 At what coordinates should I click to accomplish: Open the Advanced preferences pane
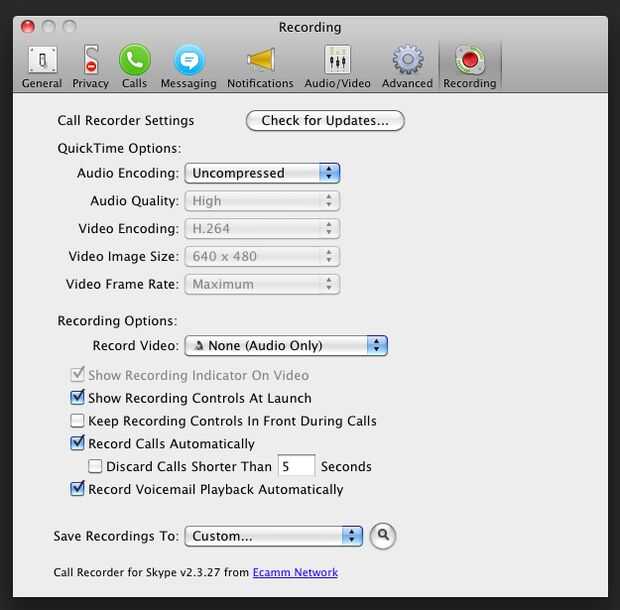[x=407, y=66]
